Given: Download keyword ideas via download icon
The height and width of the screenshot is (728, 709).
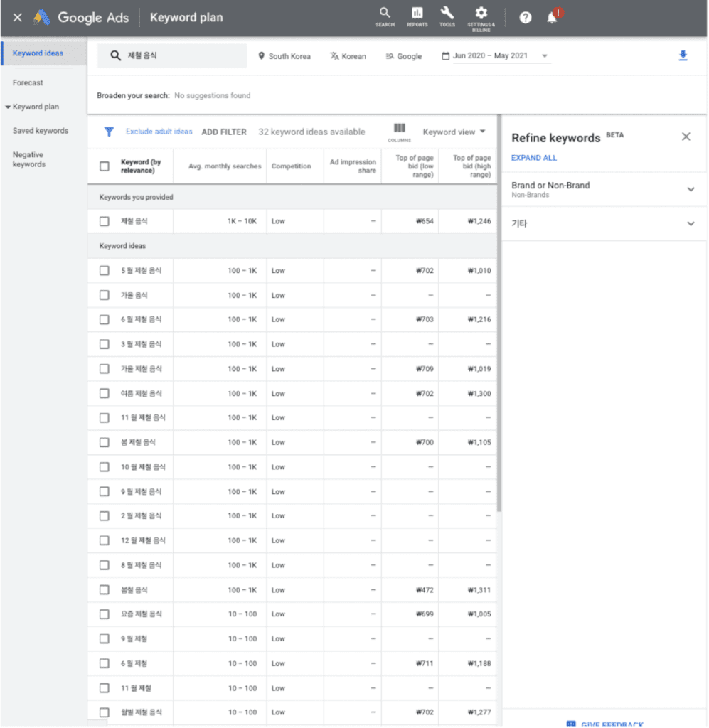Looking at the screenshot, I should tap(683, 56).
